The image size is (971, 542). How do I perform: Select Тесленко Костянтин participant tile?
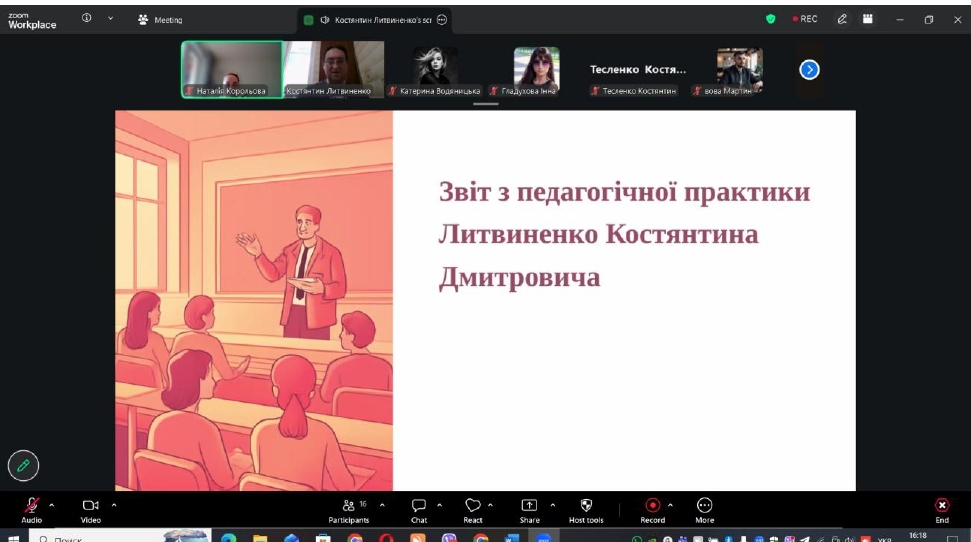point(638,71)
